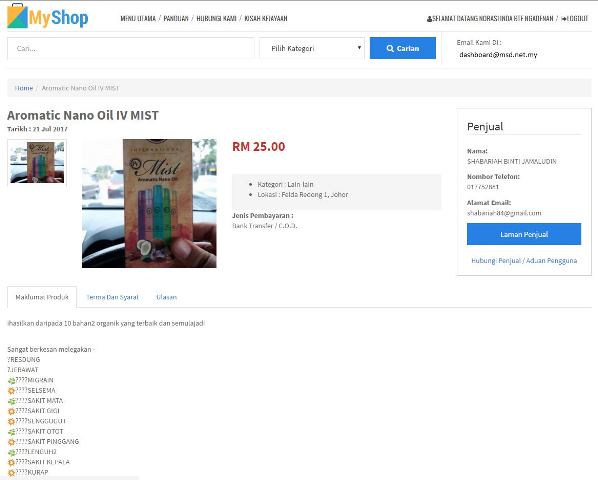Click the Carian search button

coord(403,48)
